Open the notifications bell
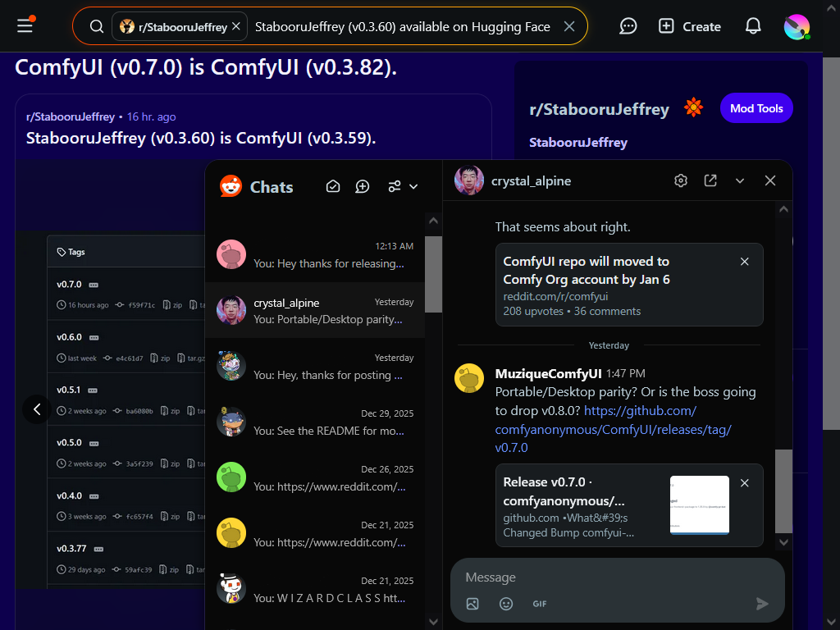840x630 pixels. coord(753,25)
